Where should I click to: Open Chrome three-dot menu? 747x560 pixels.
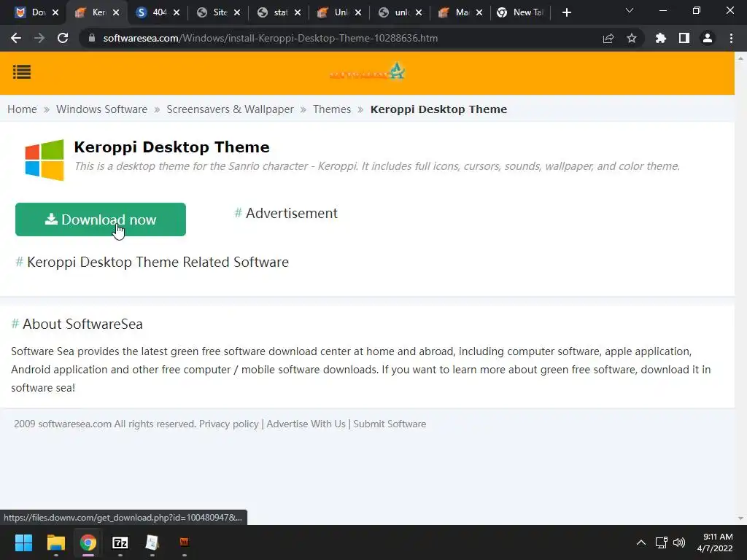pos(731,38)
